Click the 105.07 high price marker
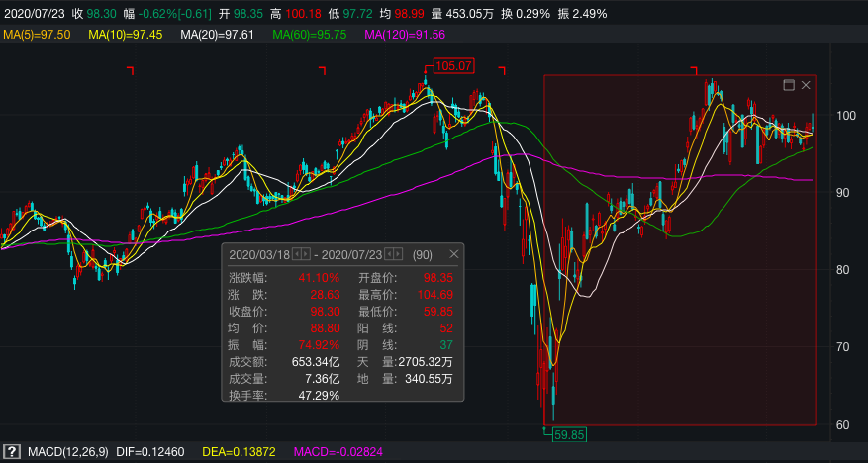Viewport: 868px width, 463px height. [x=454, y=66]
